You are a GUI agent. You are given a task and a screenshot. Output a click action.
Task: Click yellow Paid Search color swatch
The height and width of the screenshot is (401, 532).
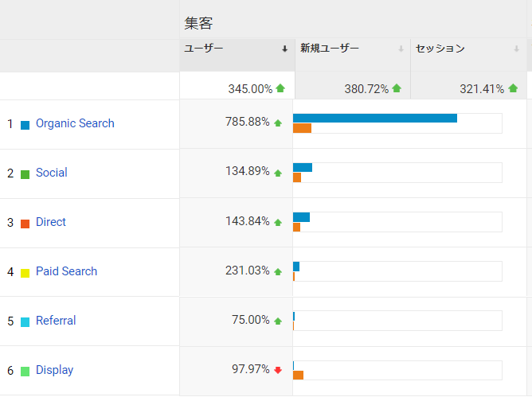(25, 273)
